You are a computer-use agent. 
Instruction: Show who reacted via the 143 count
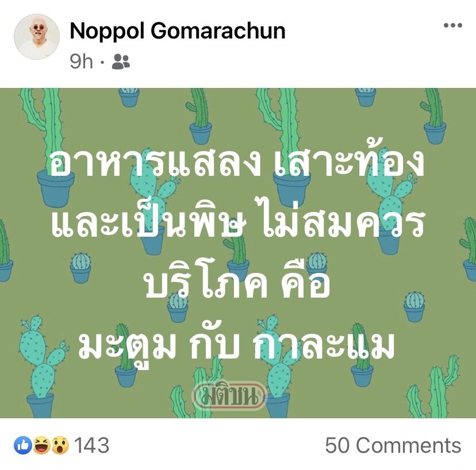(x=91, y=445)
